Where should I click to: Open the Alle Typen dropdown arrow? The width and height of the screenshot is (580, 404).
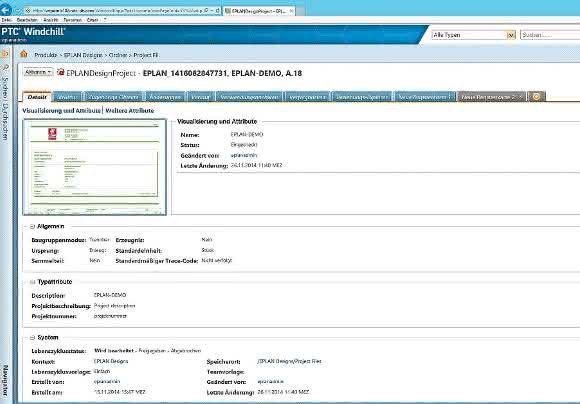click(x=511, y=35)
